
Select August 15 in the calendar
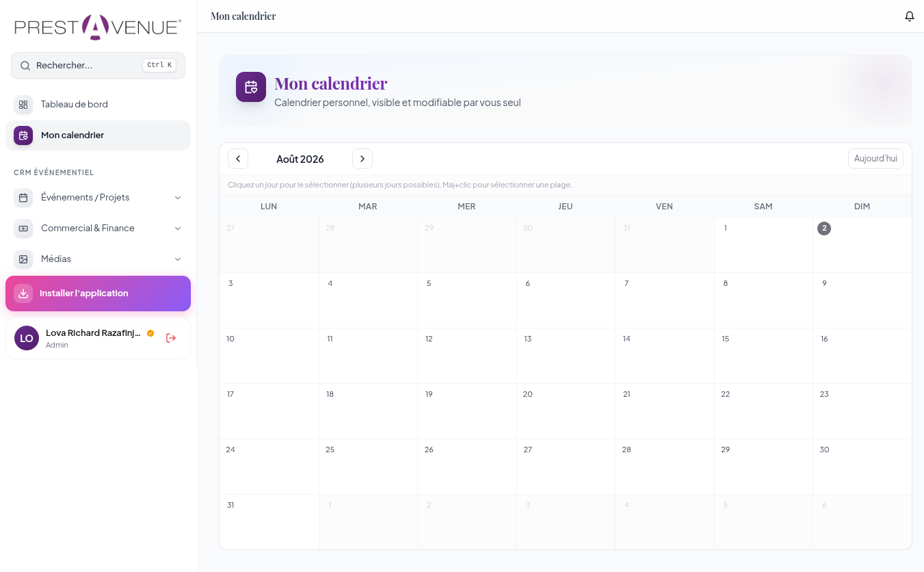point(763,356)
